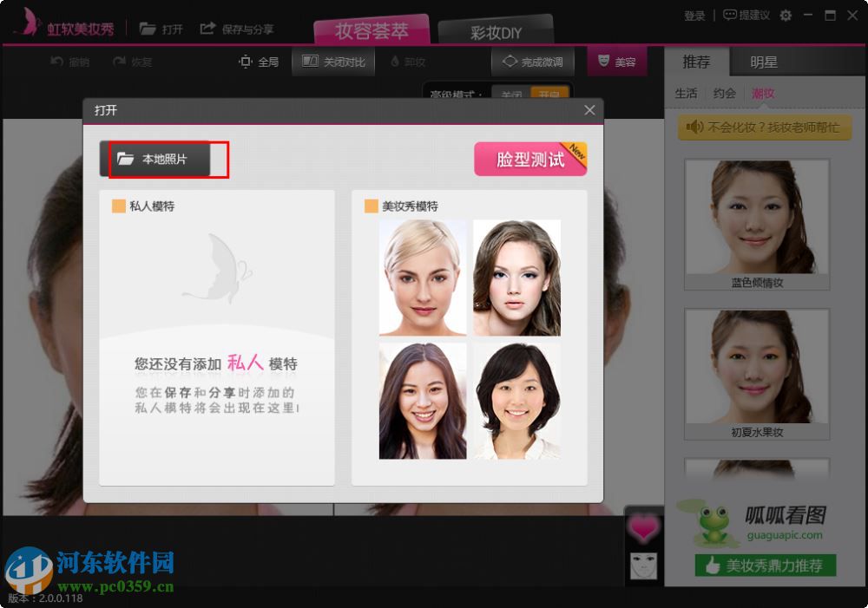Select the 潮妆 category
868x608 pixels.
pyautogui.click(x=763, y=93)
